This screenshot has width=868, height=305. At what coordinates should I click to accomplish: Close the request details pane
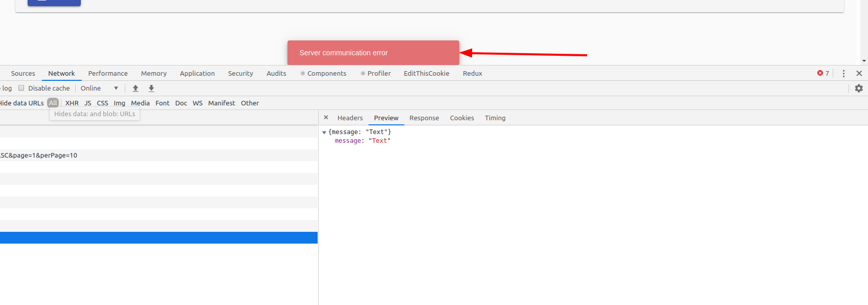click(x=326, y=118)
